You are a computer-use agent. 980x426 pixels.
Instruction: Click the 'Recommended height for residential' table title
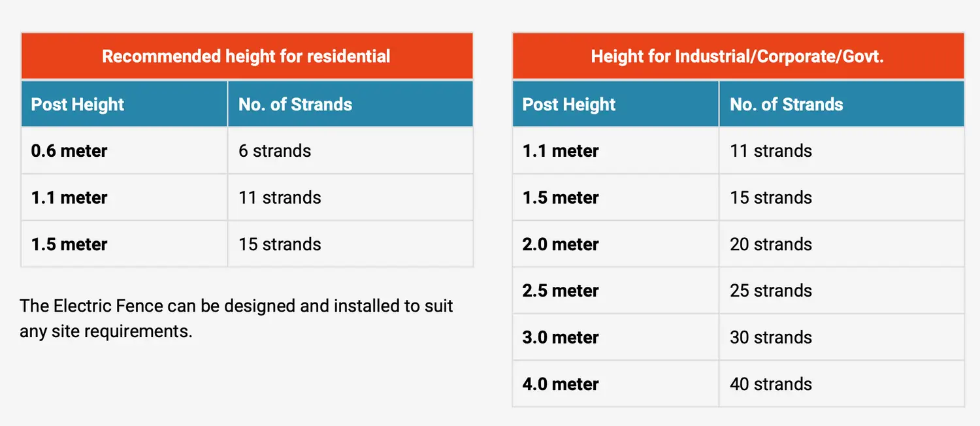point(246,56)
